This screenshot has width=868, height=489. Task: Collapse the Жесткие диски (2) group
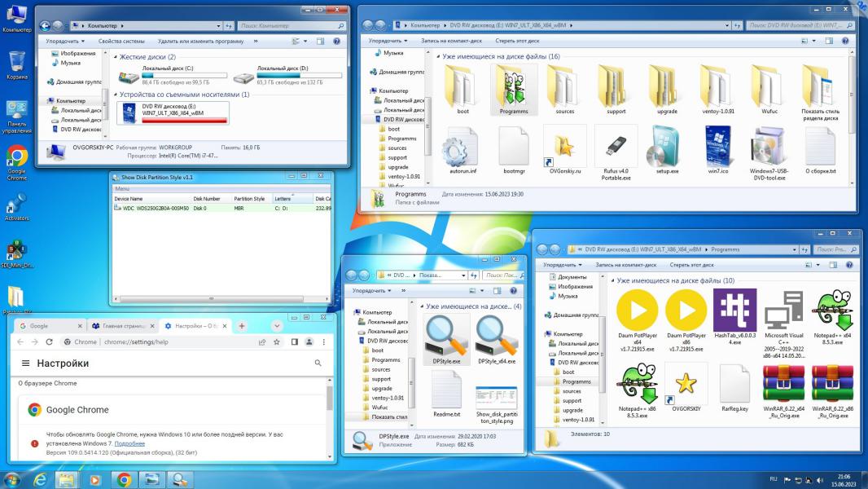click(x=116, y=57)
